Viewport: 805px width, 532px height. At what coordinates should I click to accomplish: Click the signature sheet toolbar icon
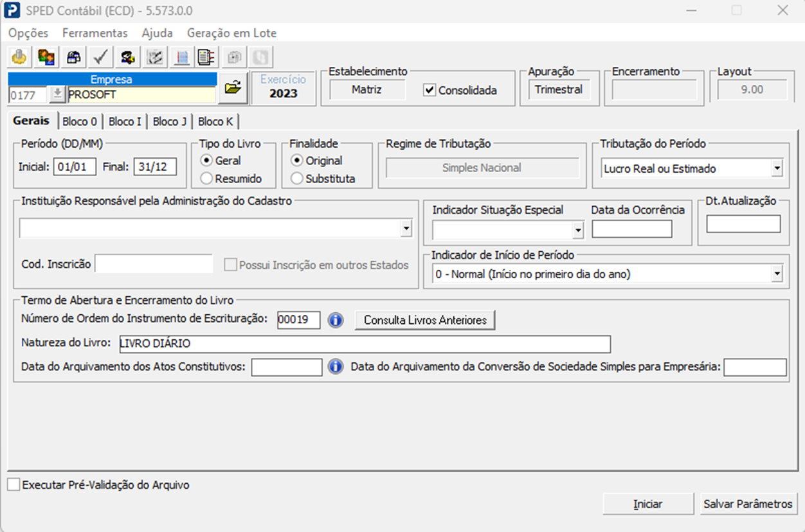click(x=154, y=57)
